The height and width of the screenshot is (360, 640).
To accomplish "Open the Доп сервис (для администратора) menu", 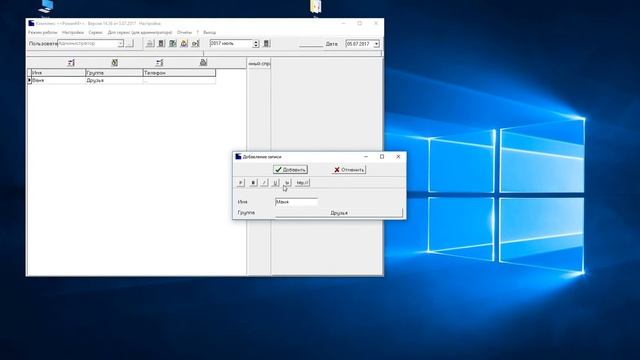I will coord(140,32).
